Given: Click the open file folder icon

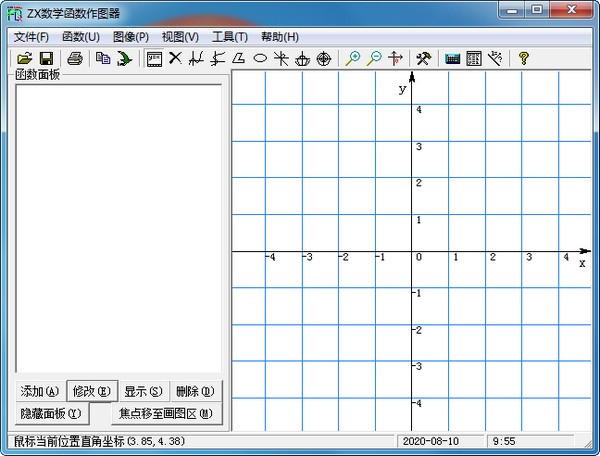Looking at the screenshot, I should (x=25, y=59).
